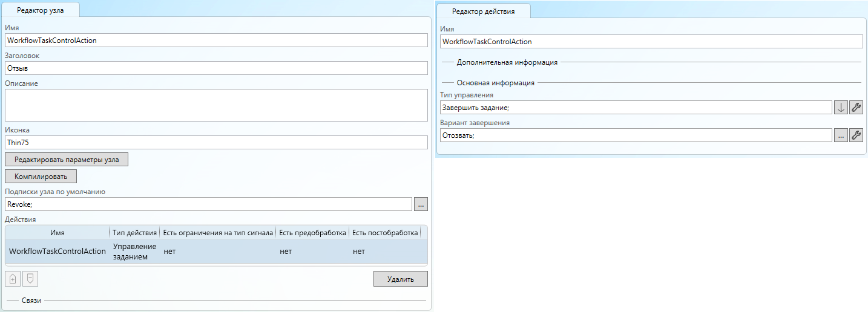Click the Тип действия column header
This screenshot has height=312, width=868.
134,233
